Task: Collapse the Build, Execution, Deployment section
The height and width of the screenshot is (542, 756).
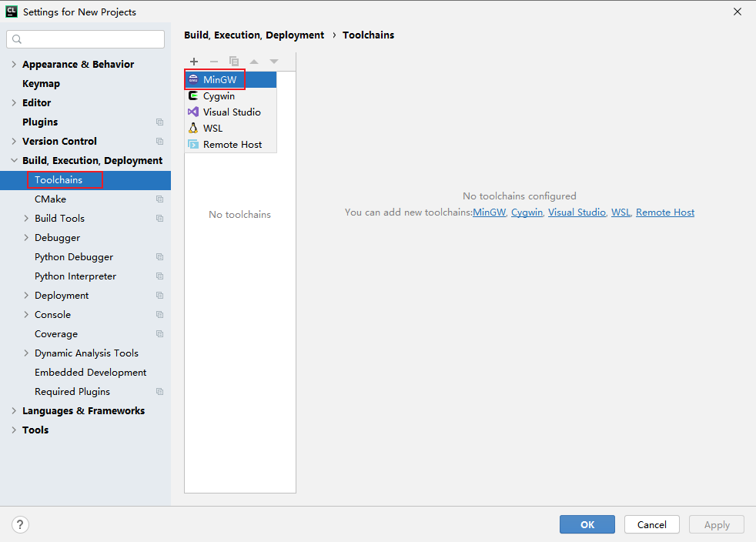Action: [x=14, y=161]
